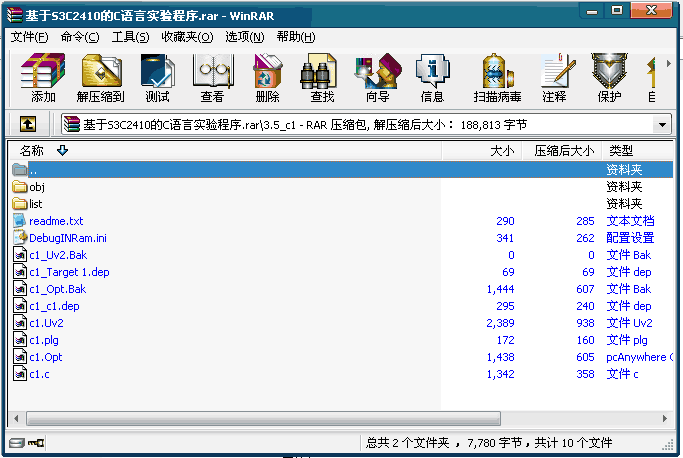Viewport: 683px width, 458px height.
Task: Select the obj folder icon
Action: click(x=20, y=187)
